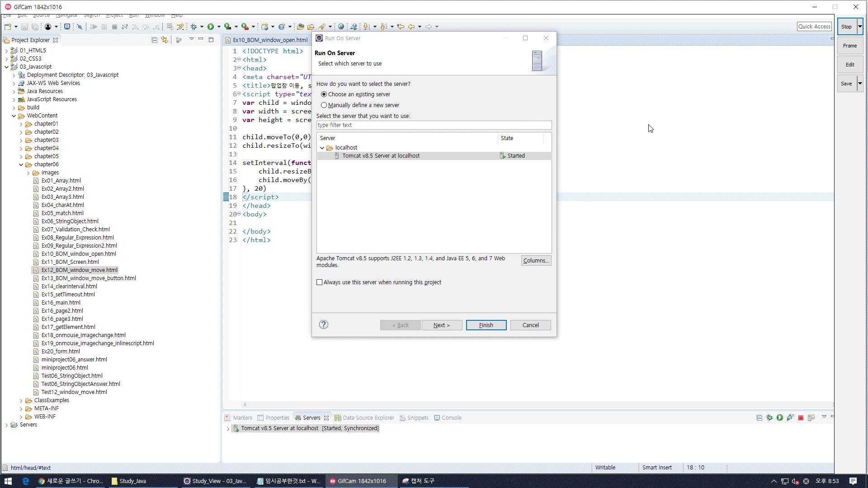
Task: Check 'Always use this server' checkbox
Action: (320, 282)
